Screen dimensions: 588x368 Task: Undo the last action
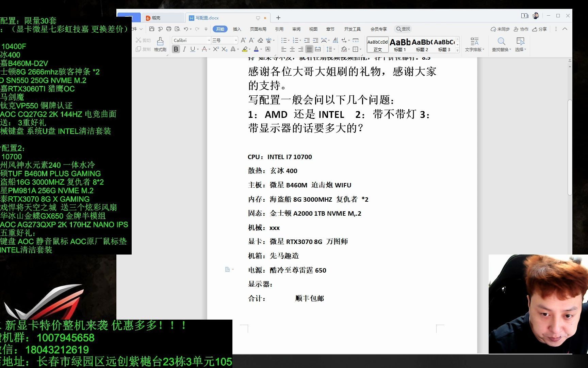click(186, 29)
